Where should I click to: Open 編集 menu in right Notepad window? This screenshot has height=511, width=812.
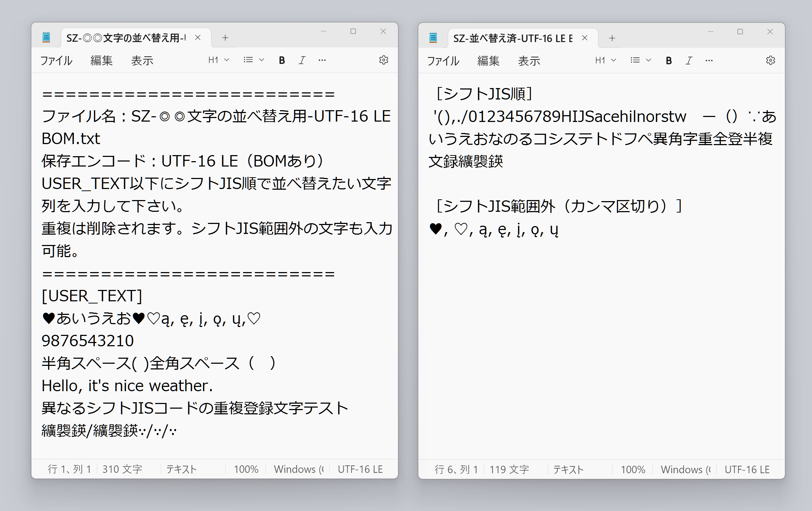coord(488,61)
